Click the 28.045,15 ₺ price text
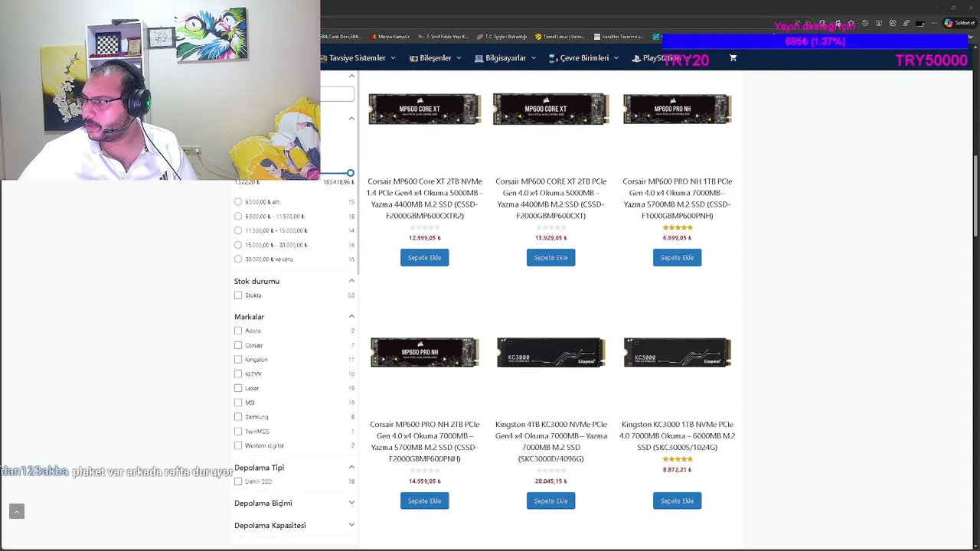 (x=550, y=481)
